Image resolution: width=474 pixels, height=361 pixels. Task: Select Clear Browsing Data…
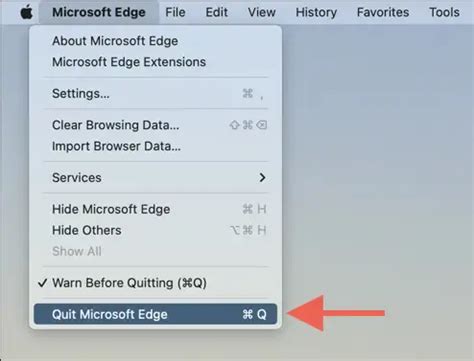point(155,125)
